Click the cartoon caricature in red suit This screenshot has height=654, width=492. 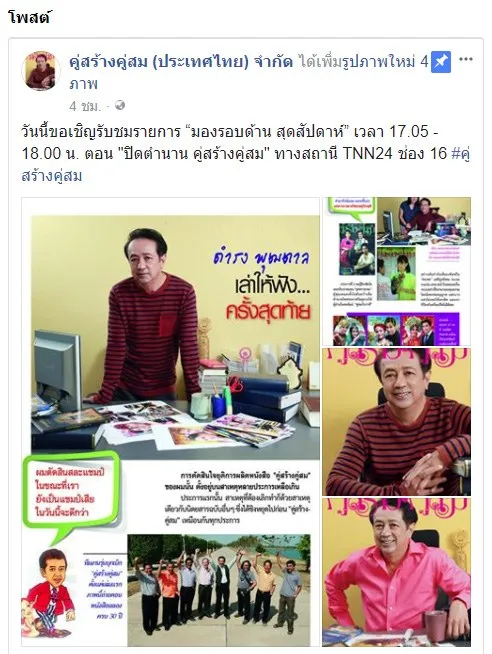pos(48,593)
